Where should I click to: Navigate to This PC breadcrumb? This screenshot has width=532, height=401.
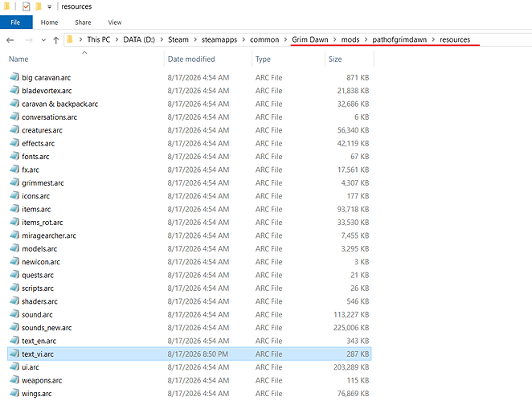(98, 39)
